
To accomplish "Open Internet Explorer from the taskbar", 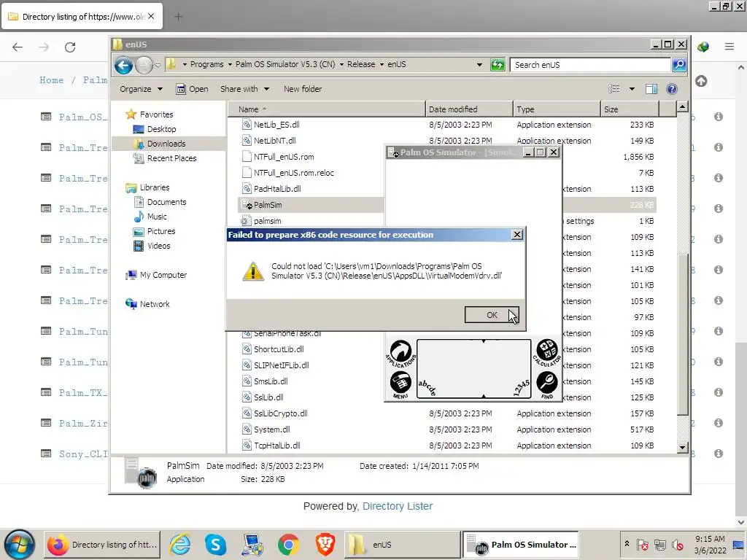I will pyautogui.click(x=180, y=544).
